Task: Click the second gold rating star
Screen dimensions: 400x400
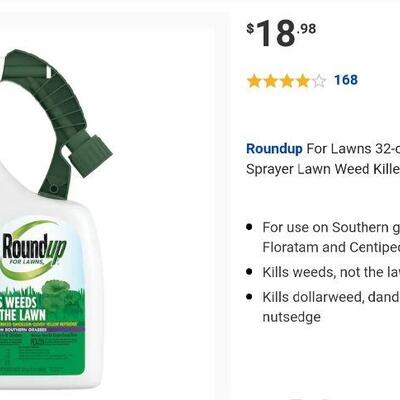Action: [x=270, y=81]
